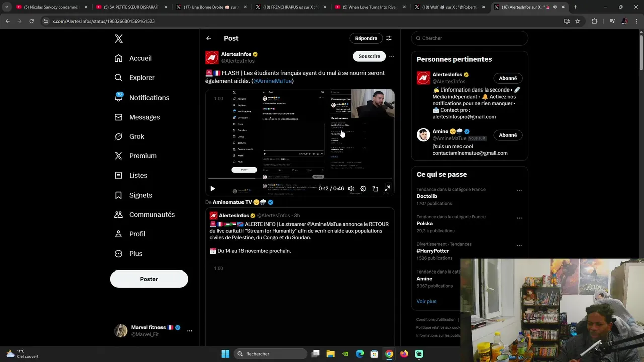Image resolution: width=644 pixels, height=362 pixels.
Task: Mute the video with the volume icon
Action: tap(351, 189)
